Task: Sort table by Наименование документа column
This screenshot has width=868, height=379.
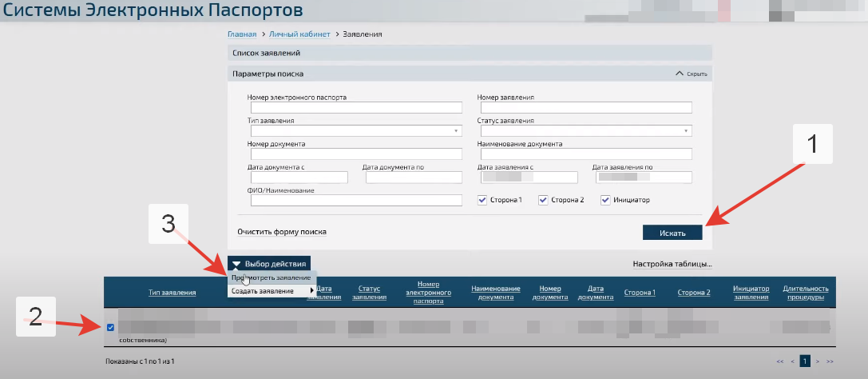Action: (495, 293)
